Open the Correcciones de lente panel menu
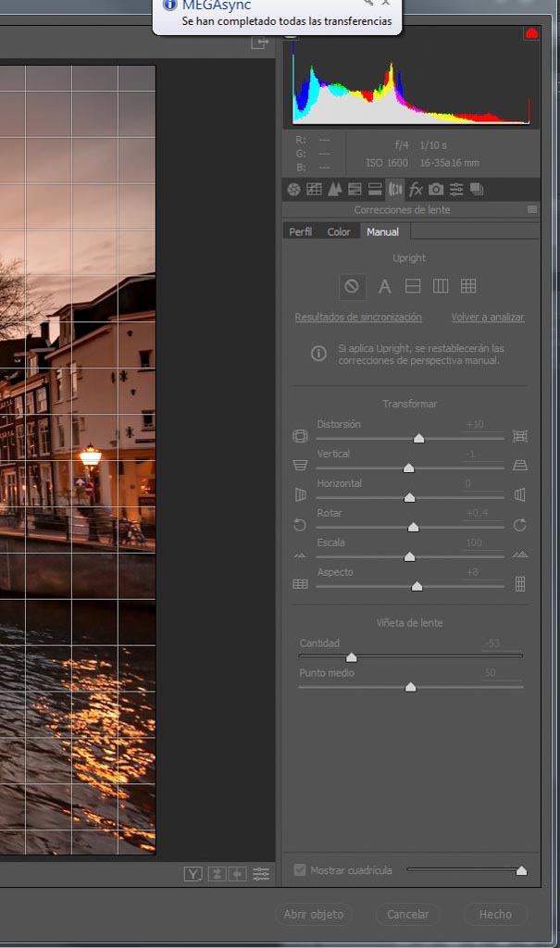The height and width of the screenshot is (948, 560). click(532, 210)
